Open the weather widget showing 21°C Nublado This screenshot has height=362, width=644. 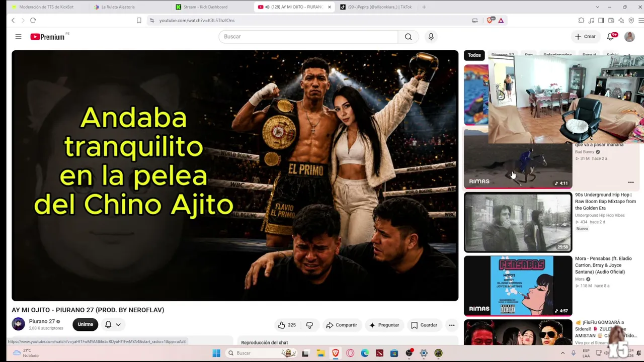pos(25,353)
